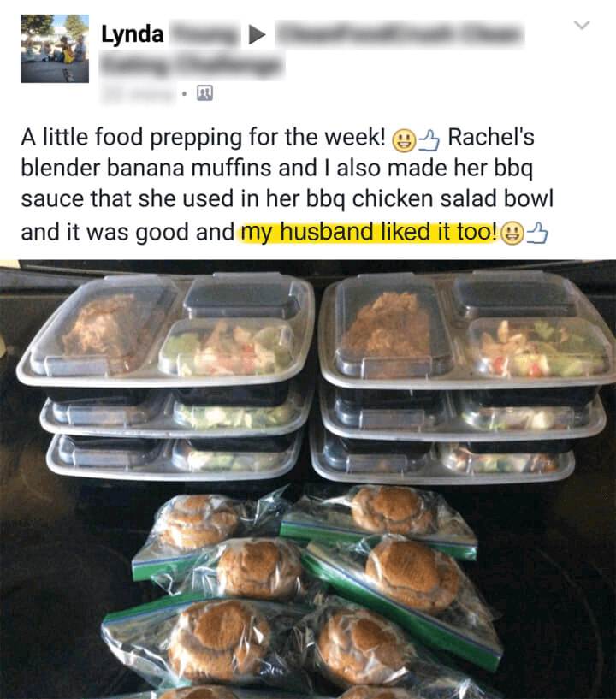616x699 pixels.
Task: Click the first thumbs-up emoji before Rachel's
Action: click(x=429, y=140)
